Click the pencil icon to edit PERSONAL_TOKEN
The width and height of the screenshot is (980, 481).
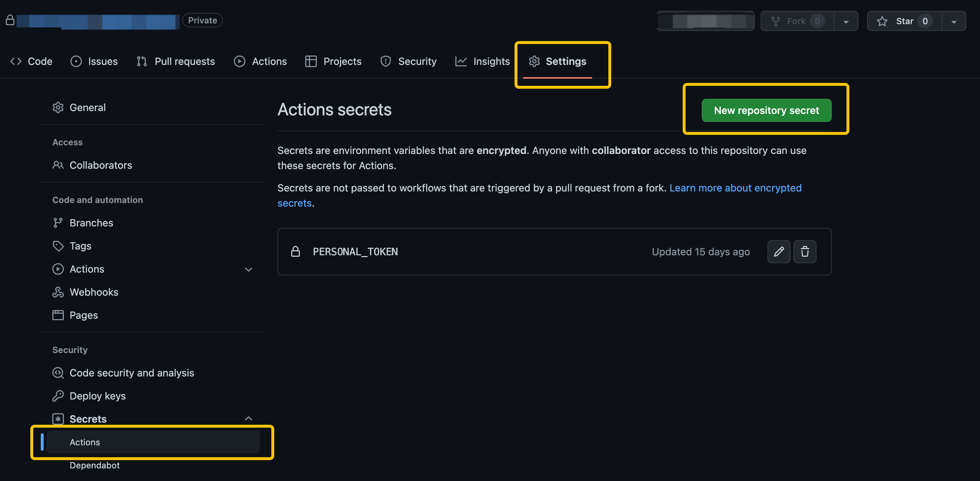[779, 251]
